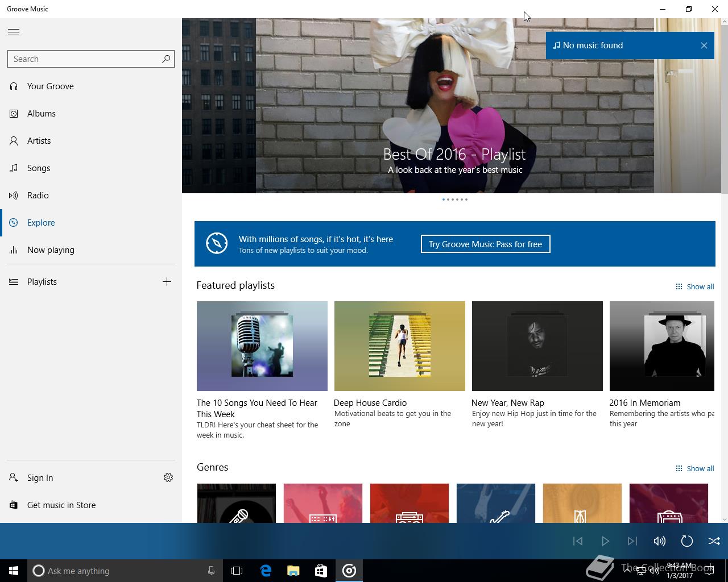Go to Albums section
Screen dimensions: 728x582
(91, 114)
